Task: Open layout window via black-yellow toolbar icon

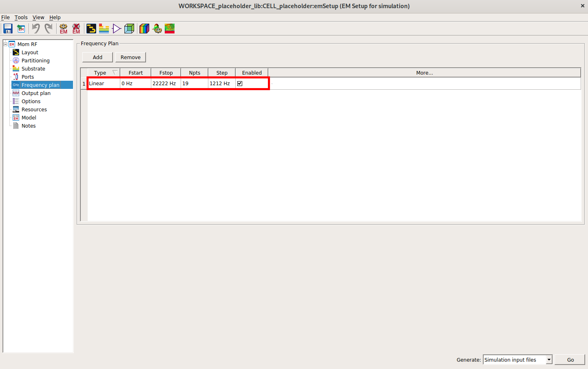Action: click(x=91, y=29)
